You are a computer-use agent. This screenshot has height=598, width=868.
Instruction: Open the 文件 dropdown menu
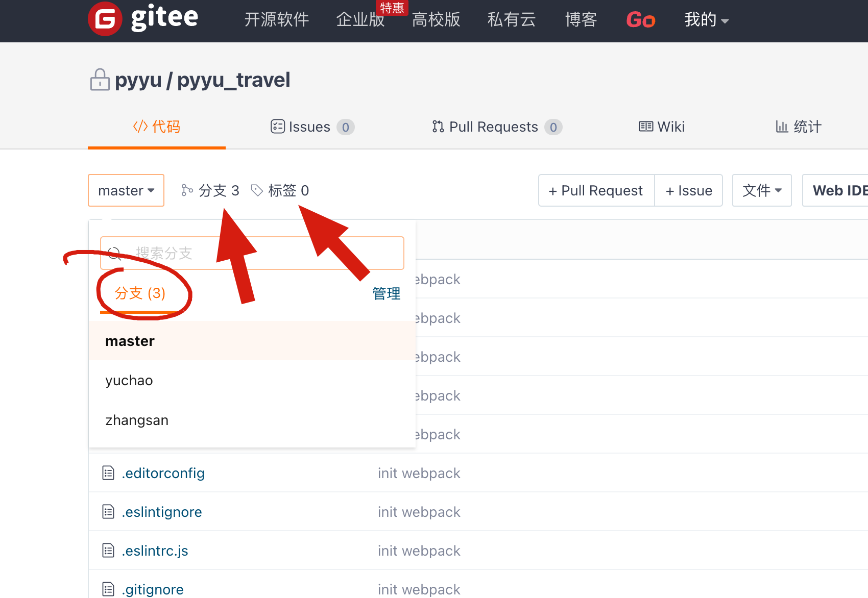(761, 190)
